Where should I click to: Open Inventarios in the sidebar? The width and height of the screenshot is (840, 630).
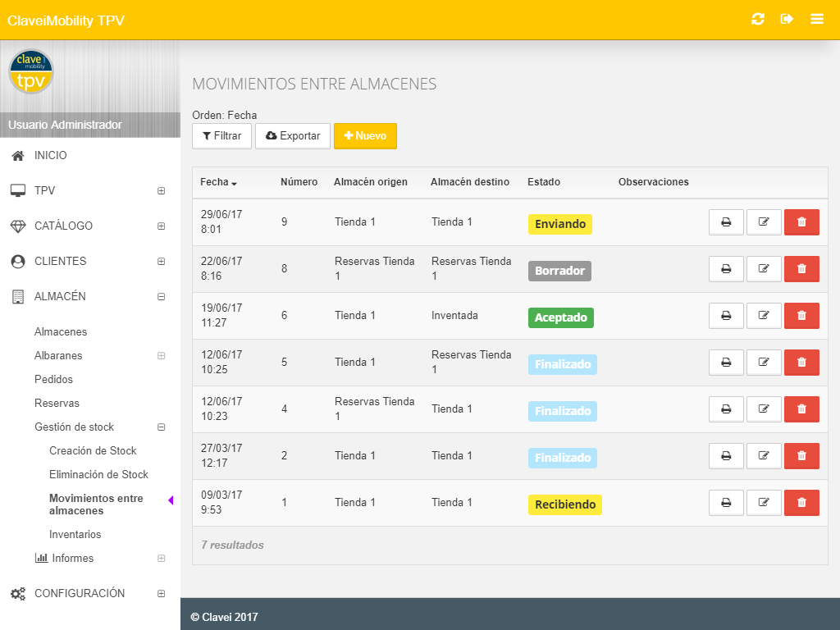click(75, 534)
